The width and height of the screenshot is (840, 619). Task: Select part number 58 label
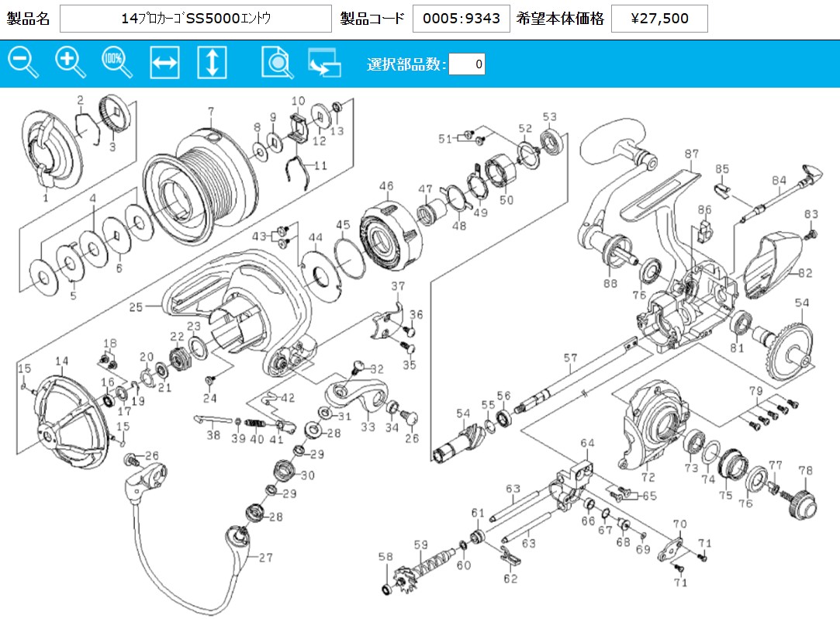click(385, 557)
